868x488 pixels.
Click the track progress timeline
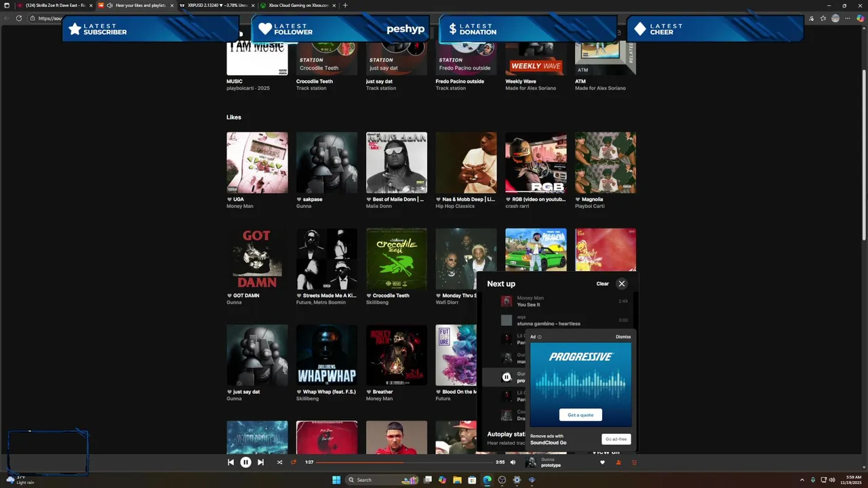coord(405,462)
